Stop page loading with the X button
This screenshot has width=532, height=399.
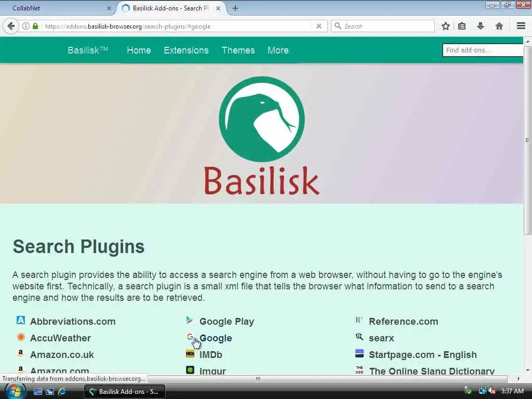(x=318, y=26)
